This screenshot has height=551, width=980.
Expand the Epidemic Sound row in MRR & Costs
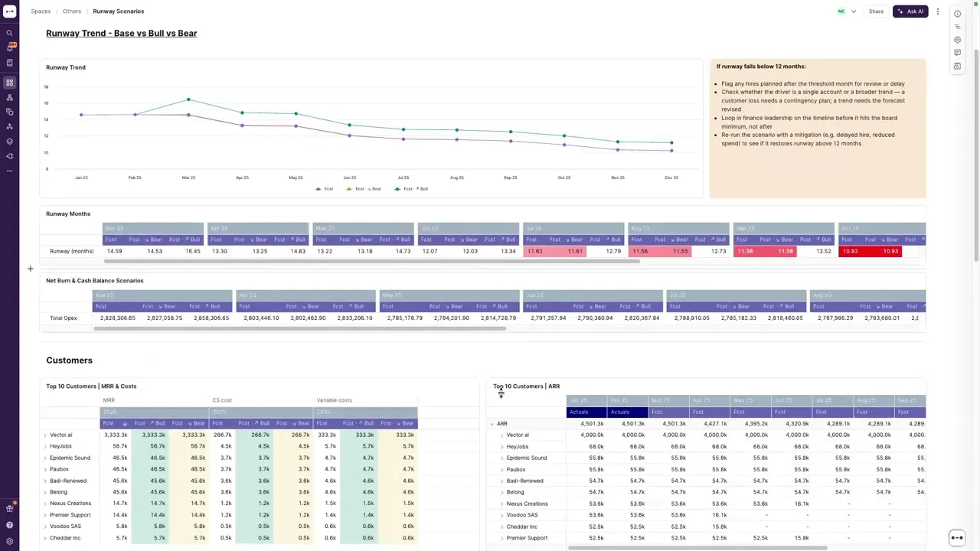45,458
